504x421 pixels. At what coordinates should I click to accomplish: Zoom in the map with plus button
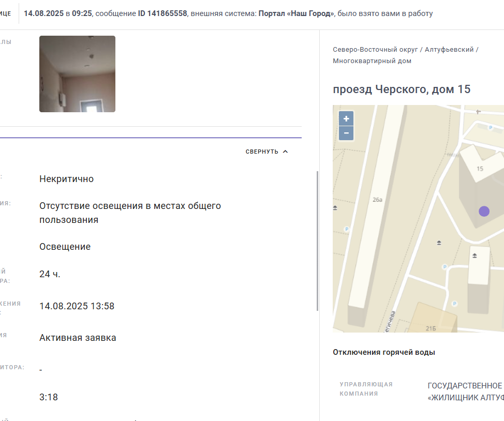[x=346, y=118]
